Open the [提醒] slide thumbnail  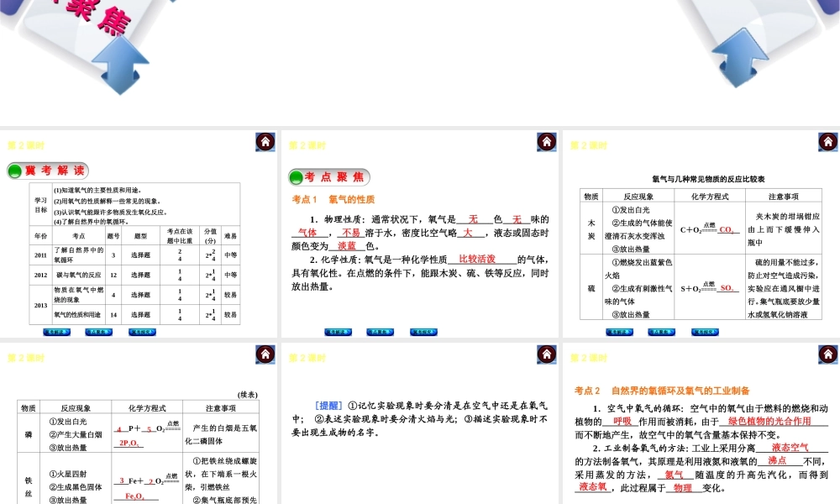[x=420, y=423]
